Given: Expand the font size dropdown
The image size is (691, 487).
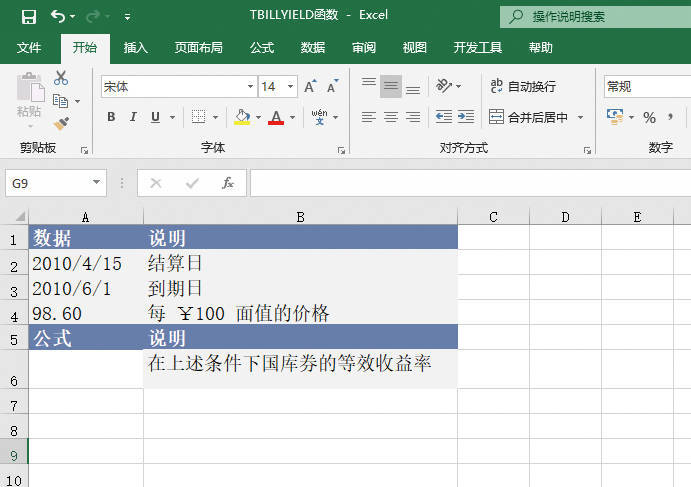Looking at the screenshot, I should tap(291, 87).
